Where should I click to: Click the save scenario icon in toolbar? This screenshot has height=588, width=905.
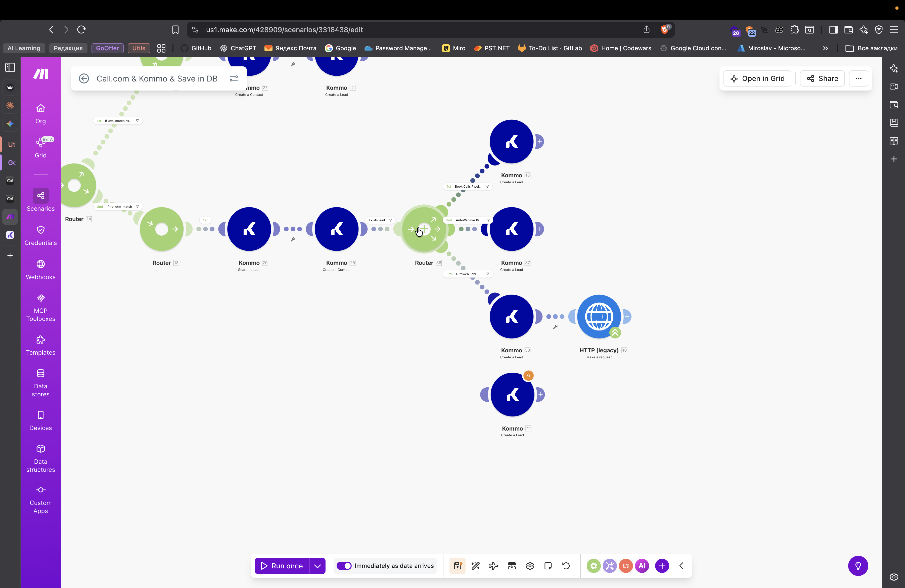pos(458,566)
